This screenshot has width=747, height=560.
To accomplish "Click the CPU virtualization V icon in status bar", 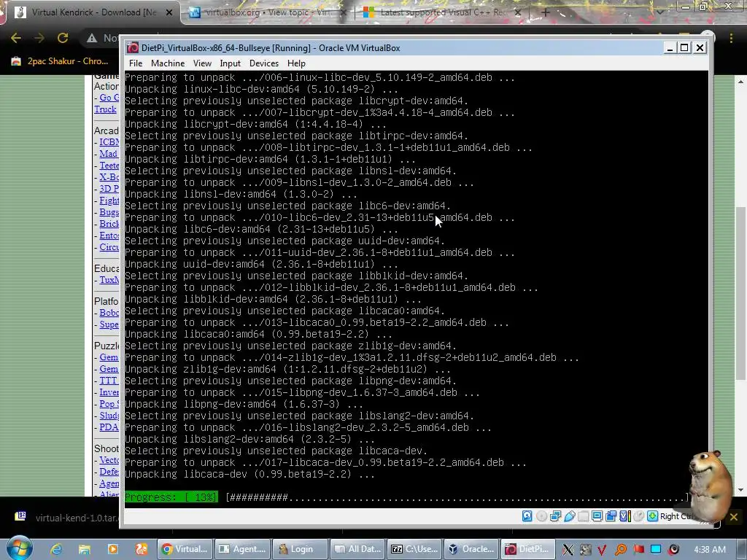I will [x=624, y=516].
